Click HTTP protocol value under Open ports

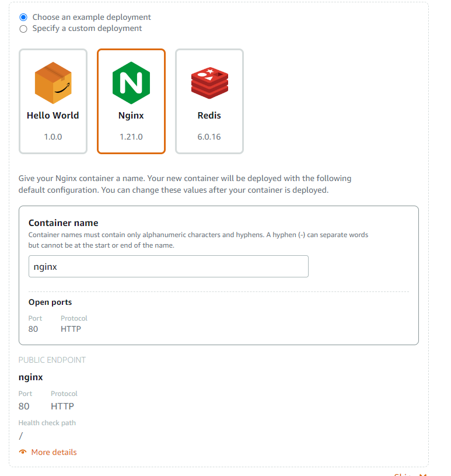point(71,329)
